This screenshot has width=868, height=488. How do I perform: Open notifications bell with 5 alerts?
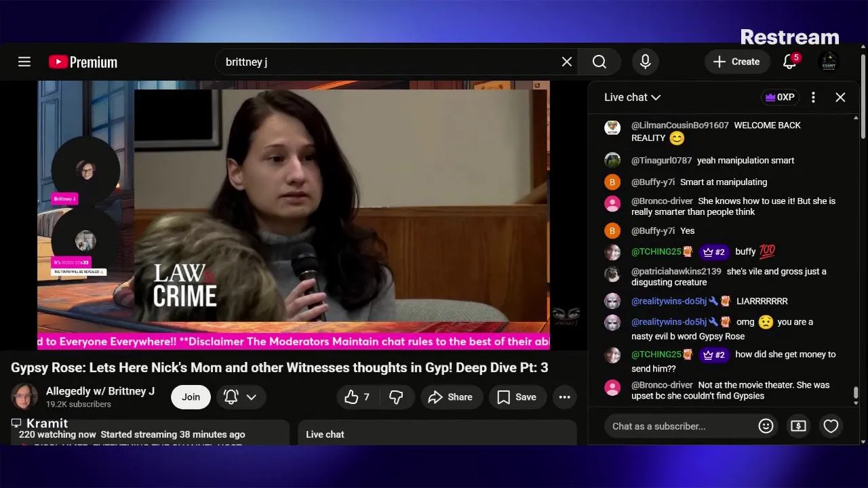[x=790, y=62]
